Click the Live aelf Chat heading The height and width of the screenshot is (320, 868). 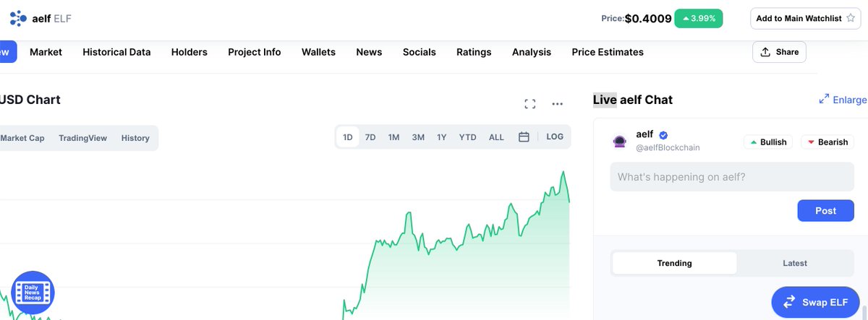coord(633,100)
